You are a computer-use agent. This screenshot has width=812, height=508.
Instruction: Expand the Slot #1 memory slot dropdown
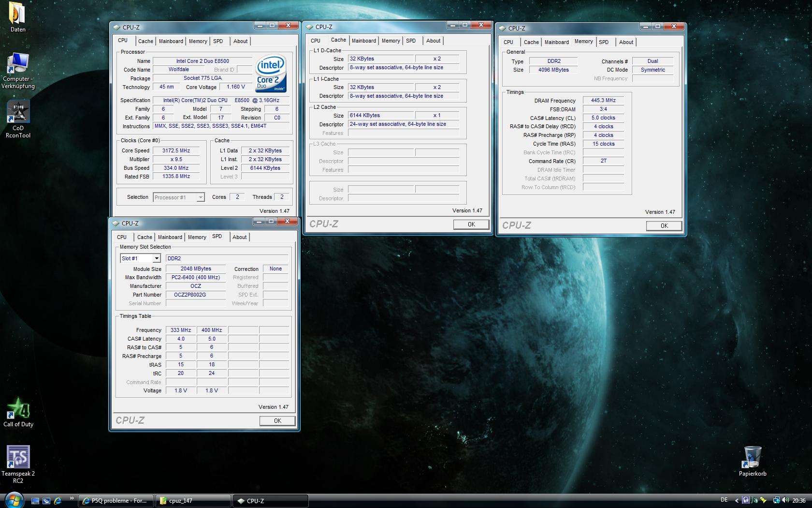(157, 259)
